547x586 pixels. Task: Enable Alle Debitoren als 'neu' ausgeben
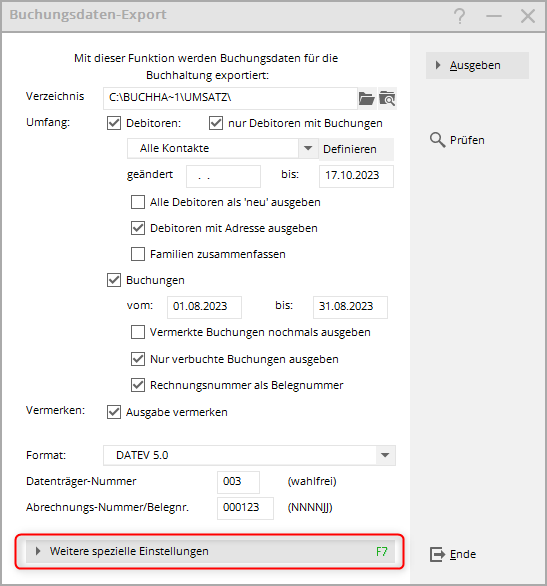point(138,202)
